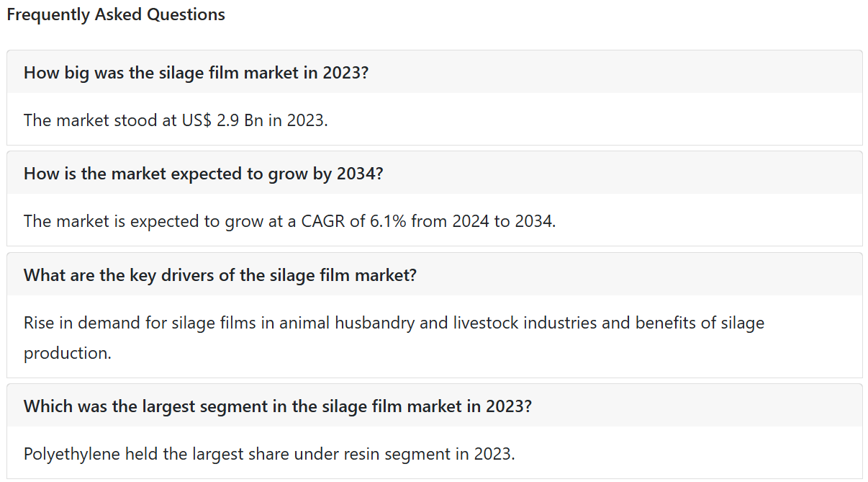Toggle the 'Which was the largest segment' question
Image resolution: width=868 pixels, height=482 pixels.
point(434,406)
